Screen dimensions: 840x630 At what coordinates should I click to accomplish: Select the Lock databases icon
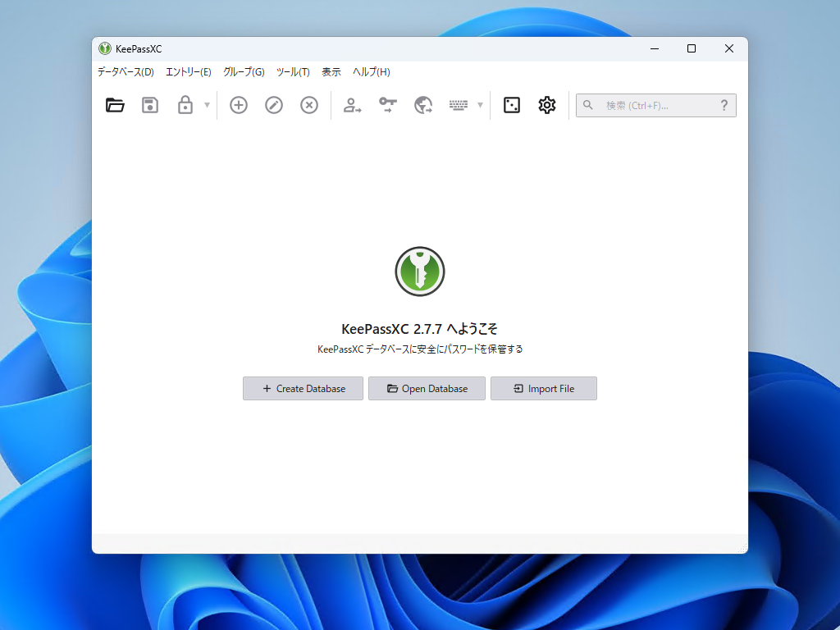185,105
